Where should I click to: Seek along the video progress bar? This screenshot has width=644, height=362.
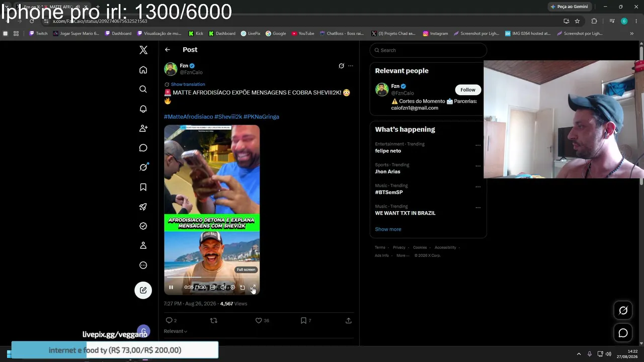(x=212, y=277)
